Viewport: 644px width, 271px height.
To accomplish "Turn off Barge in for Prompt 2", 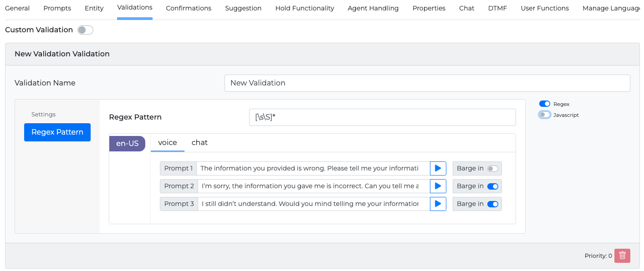I will pos(493,186).
